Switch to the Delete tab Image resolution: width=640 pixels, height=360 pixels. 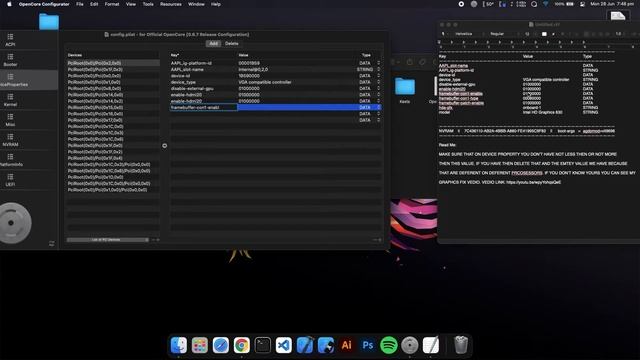(231, 44)
